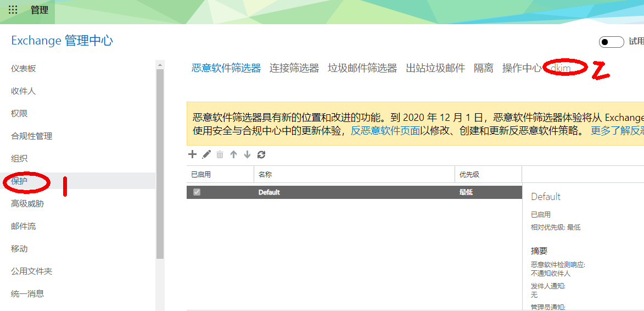Click the 反恶意软件页面 link
644x311 pixels.
pyautogui.click(x=385, y=131)
